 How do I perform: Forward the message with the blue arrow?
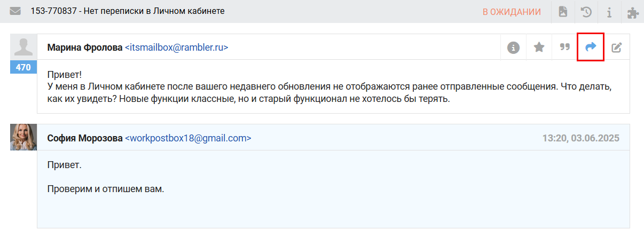point(591,47)
